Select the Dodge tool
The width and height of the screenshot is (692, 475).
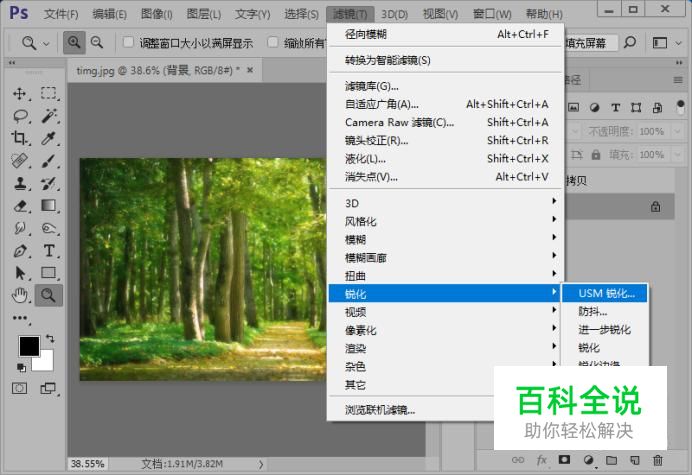point(49,228)
